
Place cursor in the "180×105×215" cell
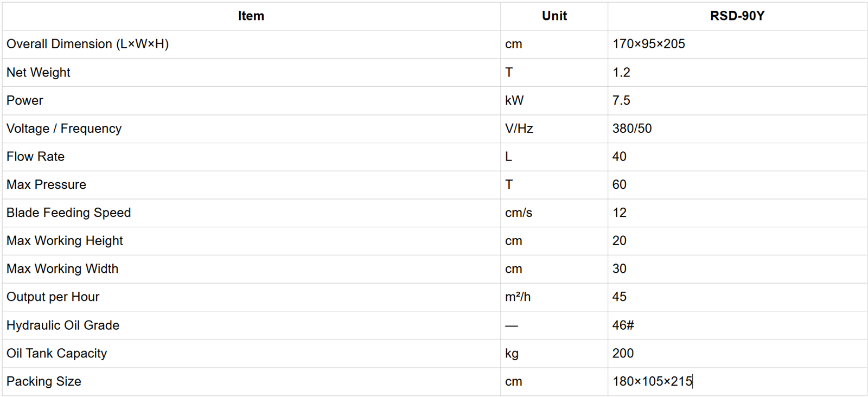coord(652,382)
